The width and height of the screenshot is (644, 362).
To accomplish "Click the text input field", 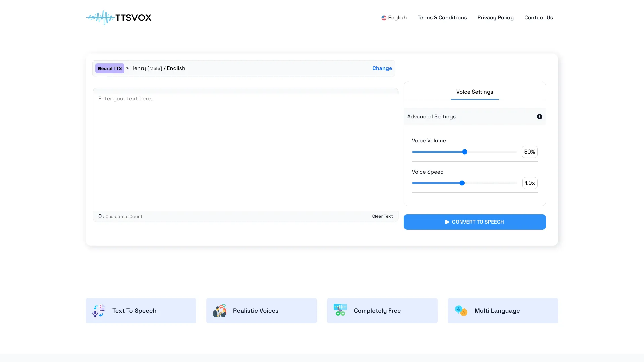I will [246, 149].
